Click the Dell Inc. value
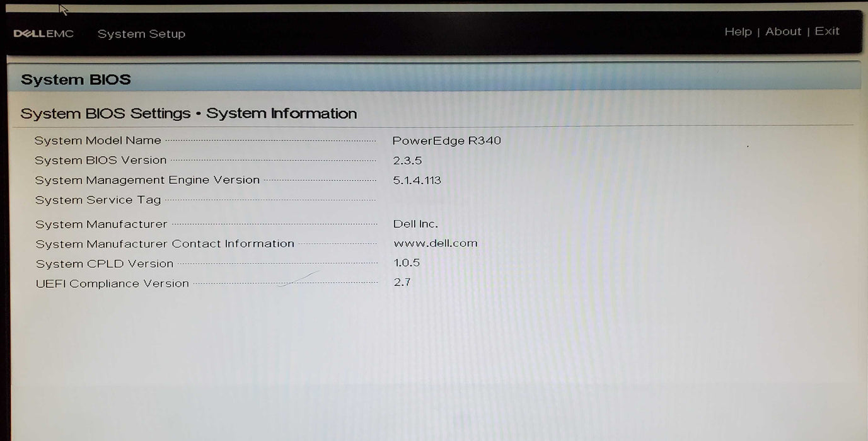Screen dimensions: 868x441 [x=415, y=224]
